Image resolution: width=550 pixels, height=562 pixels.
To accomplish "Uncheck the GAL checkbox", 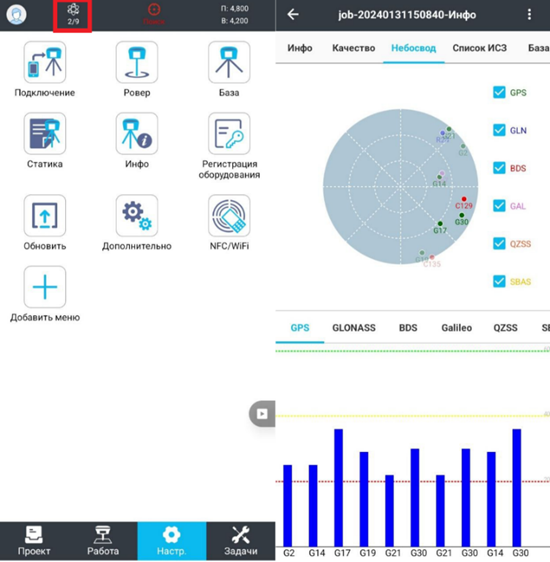I will pyautogui.click(x=499, y=206).
